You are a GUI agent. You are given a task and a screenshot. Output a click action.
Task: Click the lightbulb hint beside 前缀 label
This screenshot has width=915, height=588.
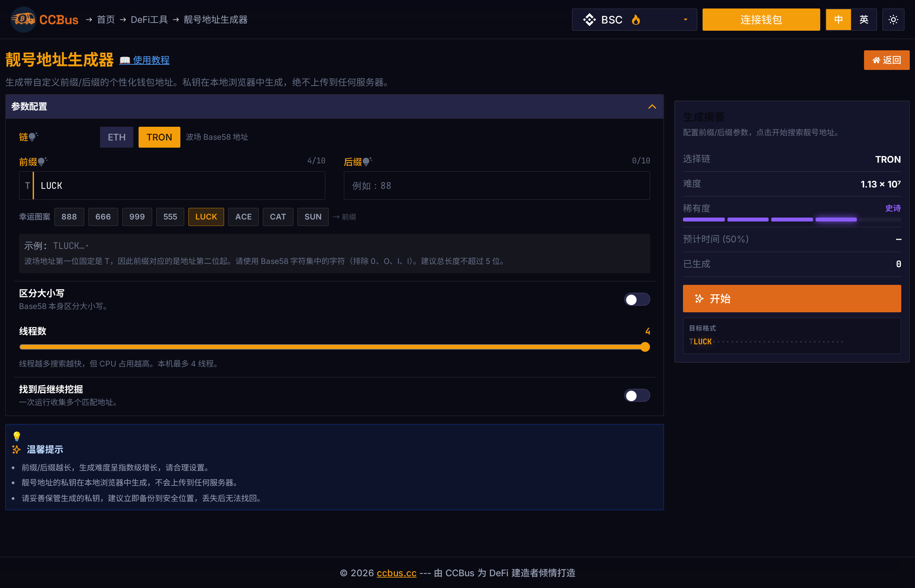click(x=42, y=161)
